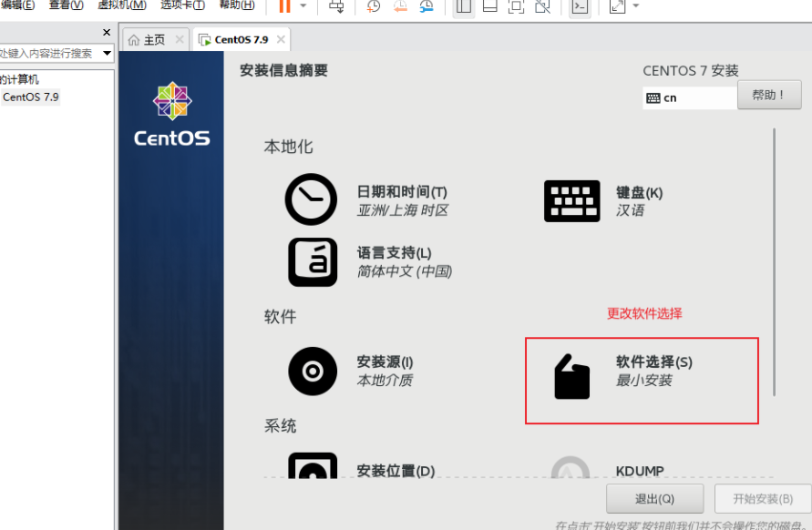Click the cn keyboard layout indicator
This screenshot has width=812, height=530.
tap(689, 97)
